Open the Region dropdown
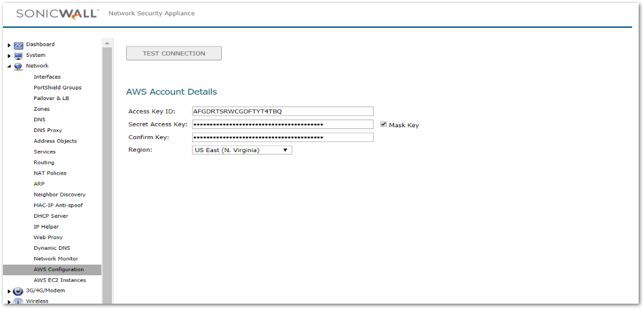This screenshot has height=309, width=644. point(242,150)
